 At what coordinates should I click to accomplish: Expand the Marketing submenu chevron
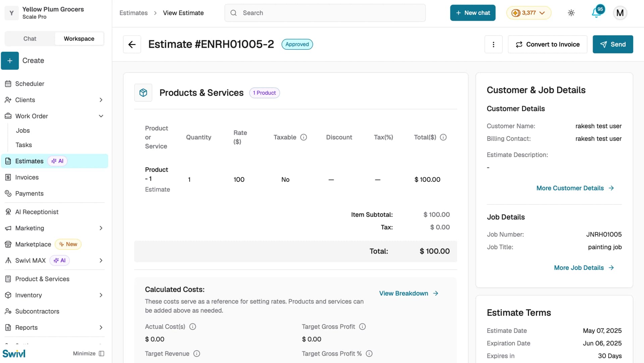tap(101, 228)
